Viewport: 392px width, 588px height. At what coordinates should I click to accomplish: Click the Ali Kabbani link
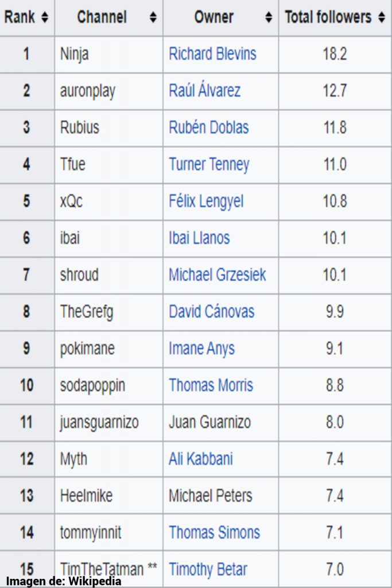click(x=200, y=459)
